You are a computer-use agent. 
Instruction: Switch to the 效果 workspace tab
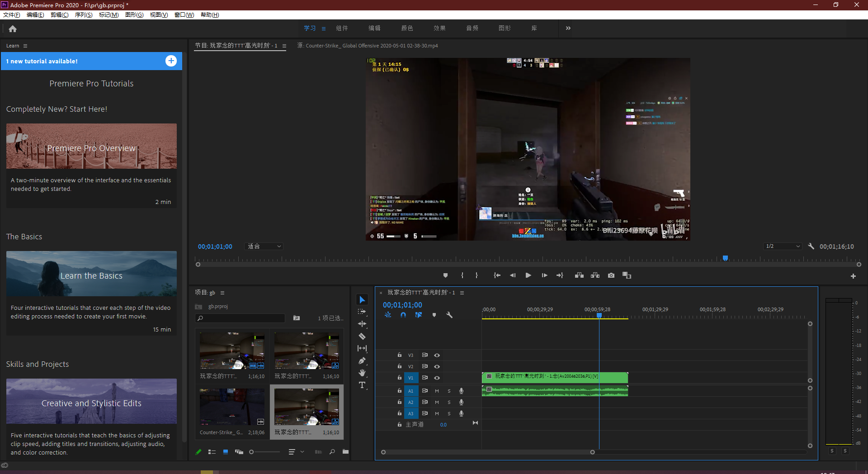[x=439, y=28]
